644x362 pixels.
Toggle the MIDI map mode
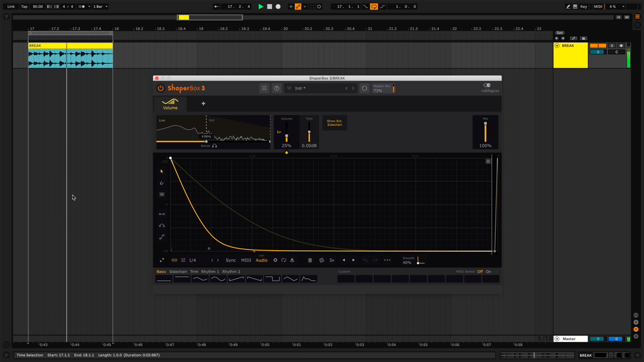point(598,7)
